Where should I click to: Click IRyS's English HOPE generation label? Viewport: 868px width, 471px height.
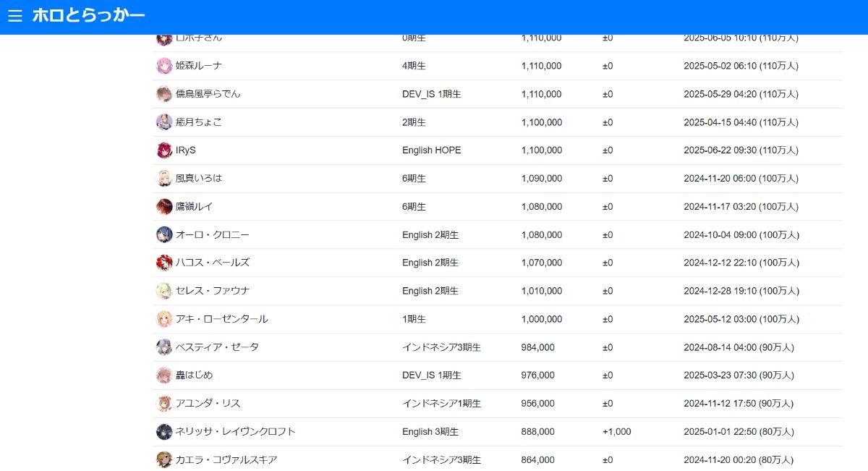coord(431,150)
